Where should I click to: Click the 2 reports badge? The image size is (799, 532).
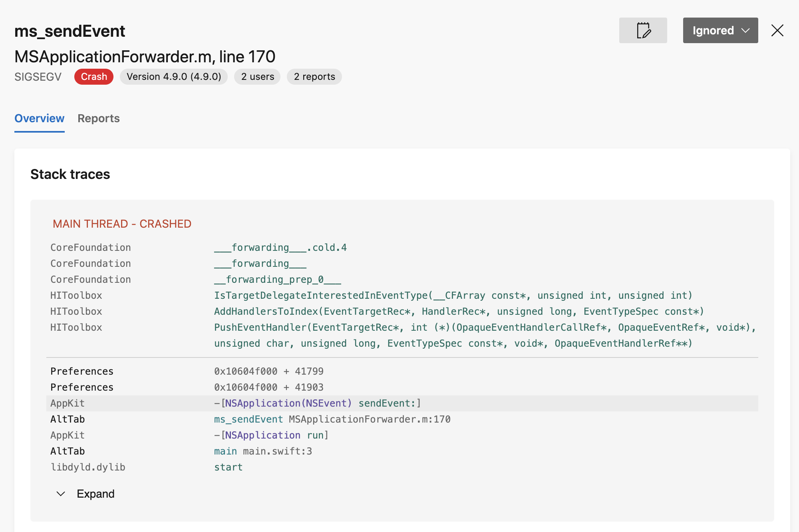tap(314, 77)
